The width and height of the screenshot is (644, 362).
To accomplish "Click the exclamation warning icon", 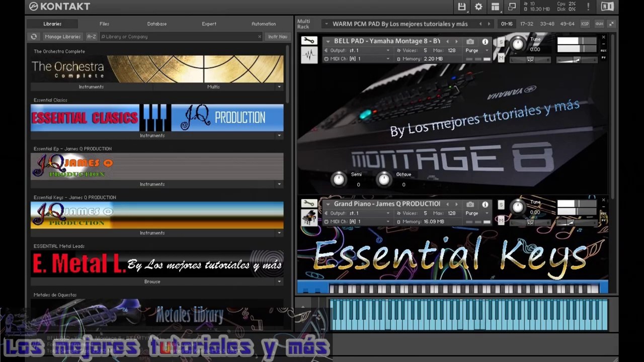I will pyautogui.click(x=588, y=7).
